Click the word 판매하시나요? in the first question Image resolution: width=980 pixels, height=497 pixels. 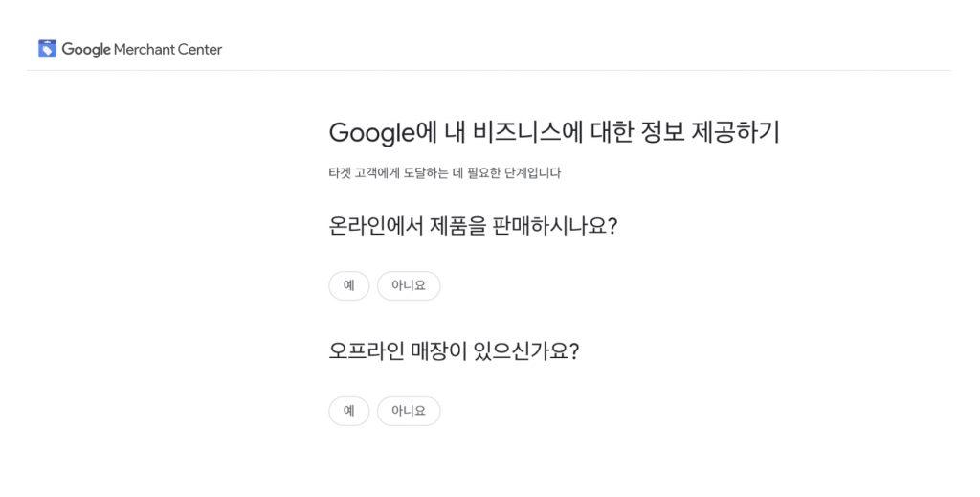pos(555,226)
